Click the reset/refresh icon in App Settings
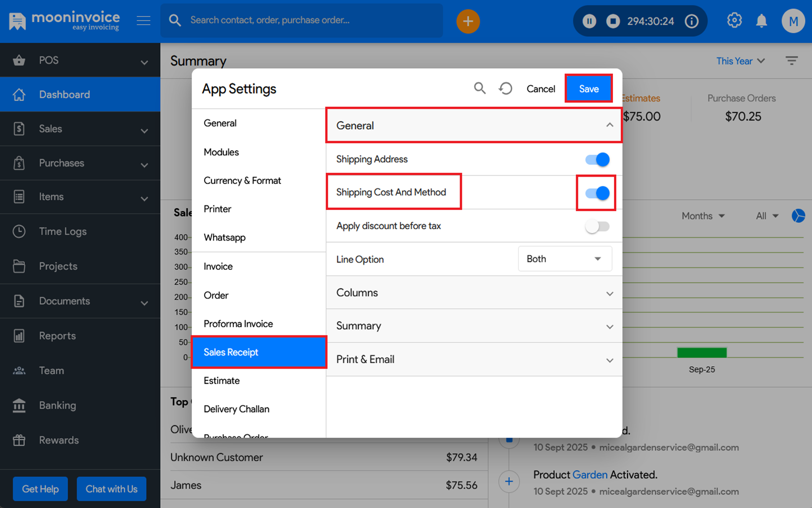The height and width of the screenshot is (508, 812). pos(506,88)
